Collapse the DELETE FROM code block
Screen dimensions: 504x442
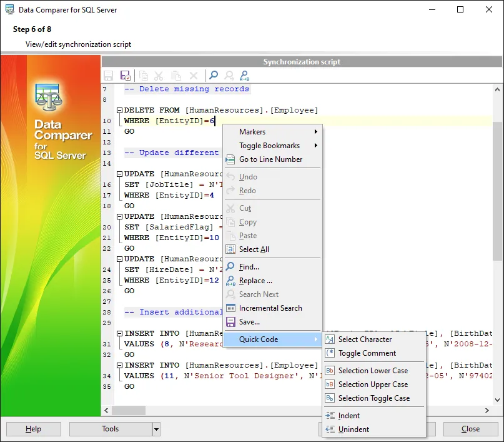tap(118, 110)
